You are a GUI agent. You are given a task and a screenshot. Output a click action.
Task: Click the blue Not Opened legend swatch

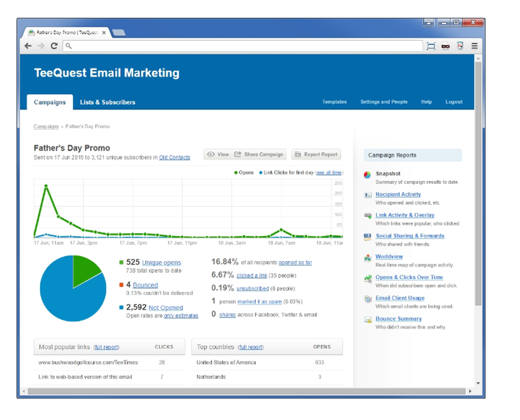click(x=121, y=307)
